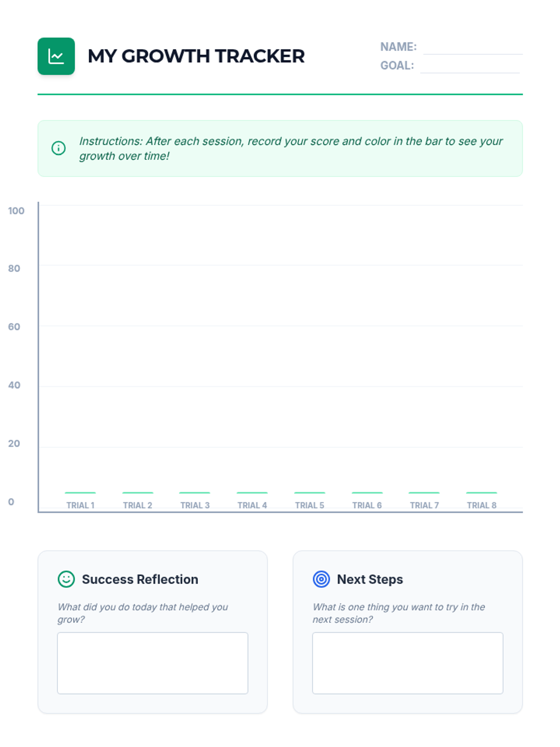Select the Trial 1 bar

click(80, 493)
